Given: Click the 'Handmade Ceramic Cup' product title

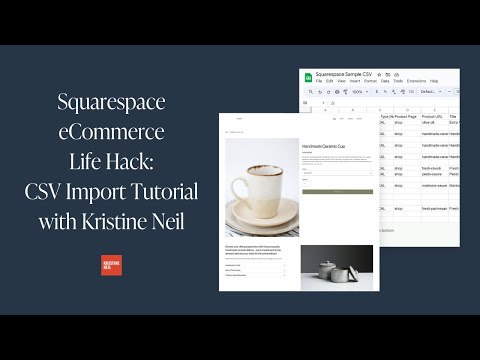Looking at the screenshot, I should point(323,146).
